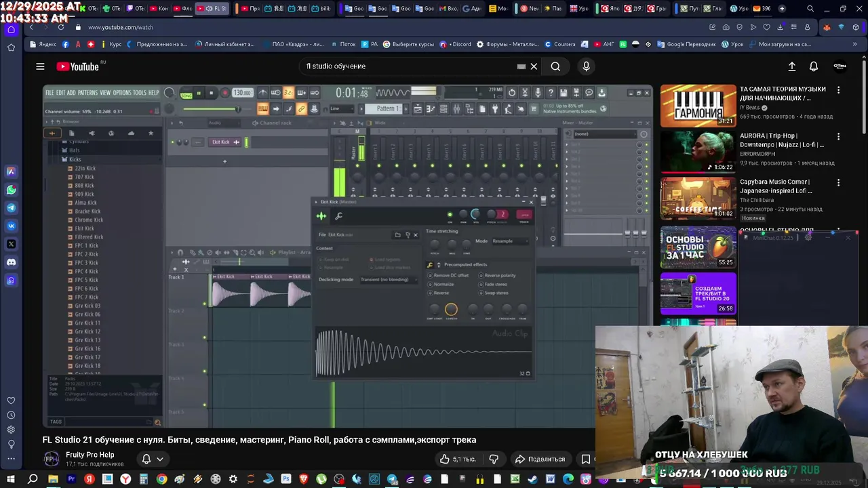
Task: Toggle Fade stereo option
Action: click(493, 285)
